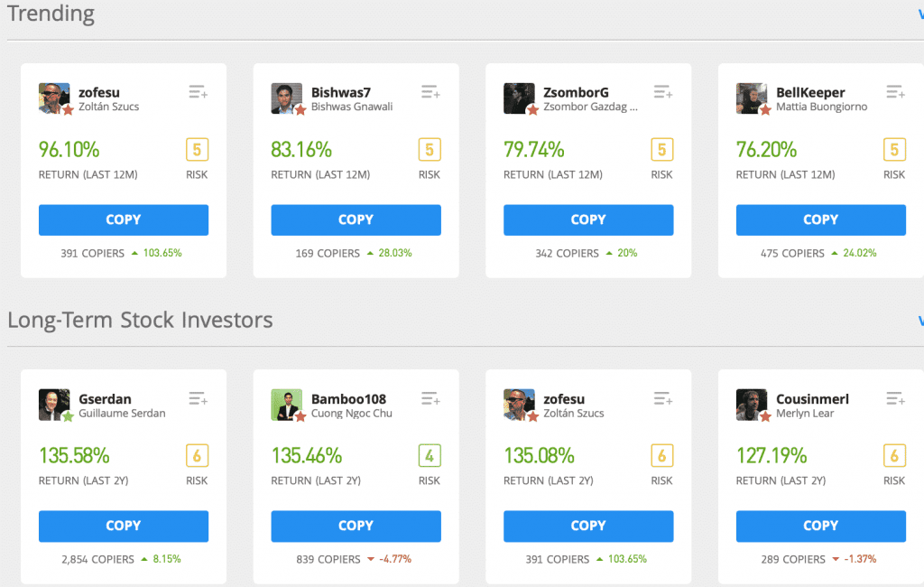
Task: Add zofesu to watchlist in Trending section
Action: tap(198, 92)
